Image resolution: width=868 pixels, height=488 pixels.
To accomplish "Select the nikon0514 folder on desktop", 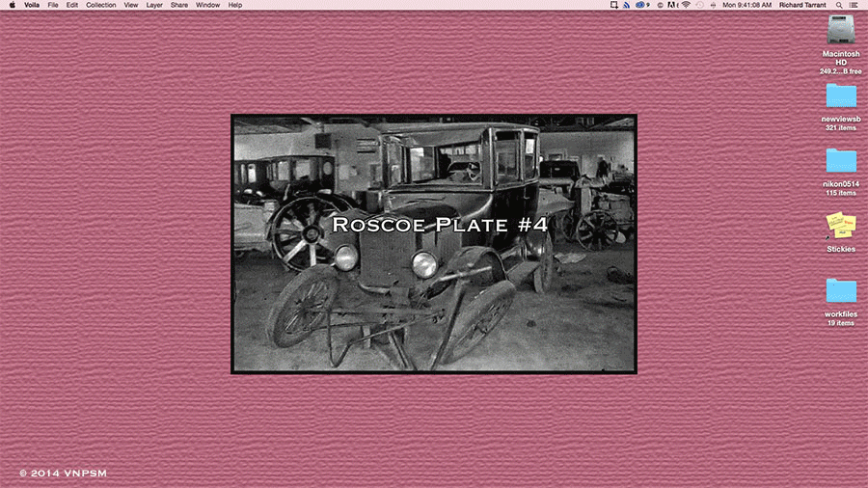I will pyautogui.click(x=840, y=161).
